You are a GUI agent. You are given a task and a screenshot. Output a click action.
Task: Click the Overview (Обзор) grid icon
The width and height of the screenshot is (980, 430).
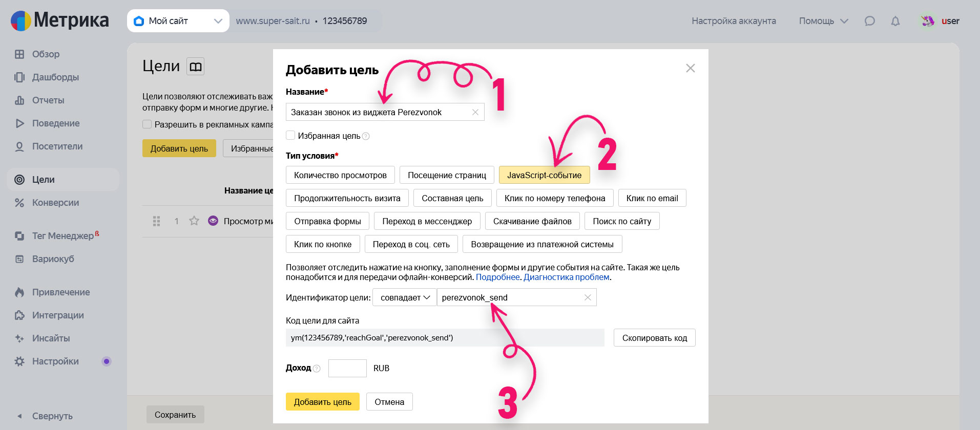point(19,54)
